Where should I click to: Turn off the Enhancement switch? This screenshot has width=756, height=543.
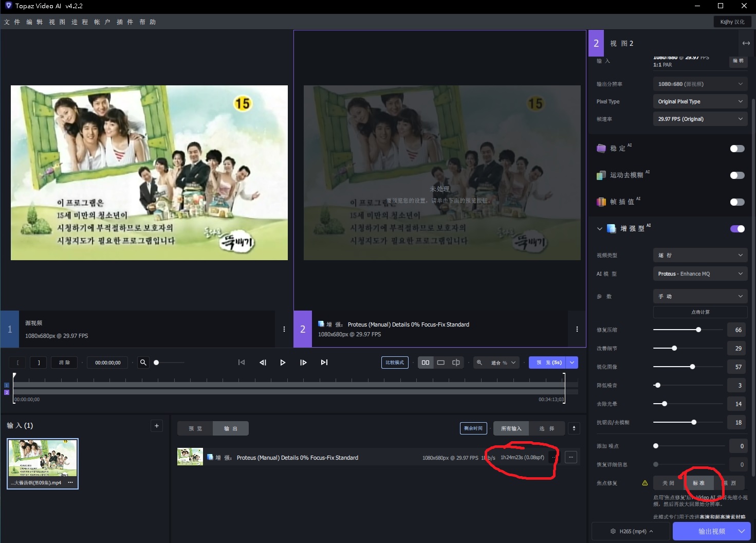[737, 229]
